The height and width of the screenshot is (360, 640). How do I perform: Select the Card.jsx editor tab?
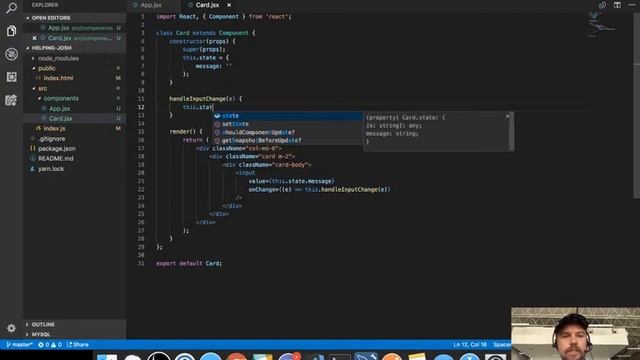tap(207, 5)
